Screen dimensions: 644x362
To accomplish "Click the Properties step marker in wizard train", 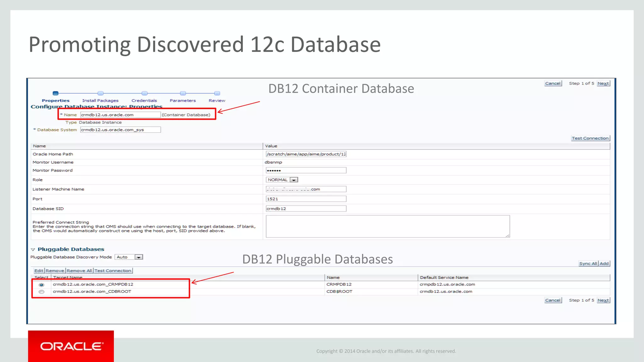I will tap(56, 93).
